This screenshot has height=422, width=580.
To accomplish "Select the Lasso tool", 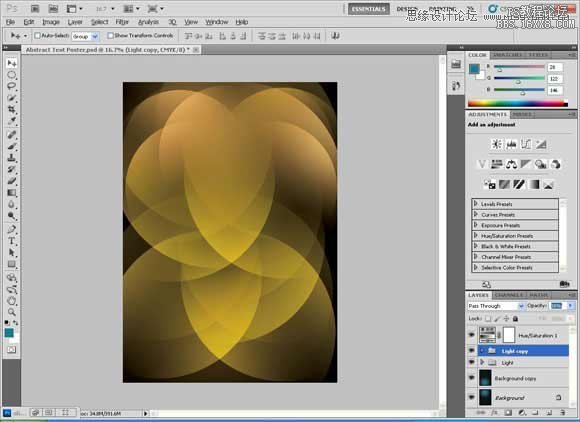I will point(11,87).
